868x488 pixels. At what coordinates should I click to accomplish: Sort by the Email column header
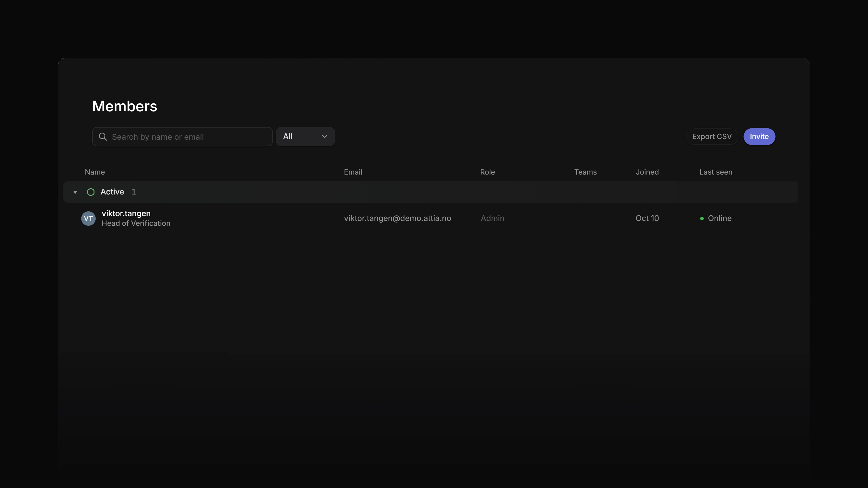(353, 172)
